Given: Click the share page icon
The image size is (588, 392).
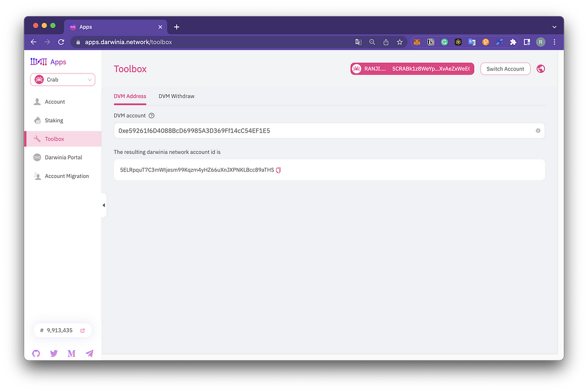Looking at the screenshot, I should [386, 42].
